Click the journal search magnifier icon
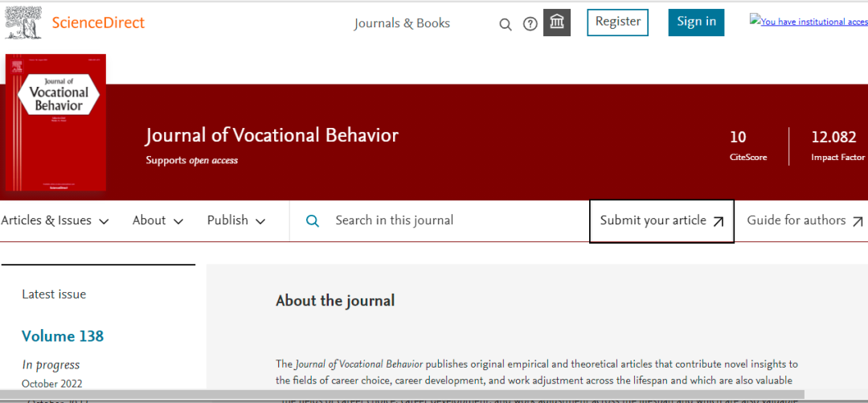This screenshot has height=403, width=868. coord(313,220)
